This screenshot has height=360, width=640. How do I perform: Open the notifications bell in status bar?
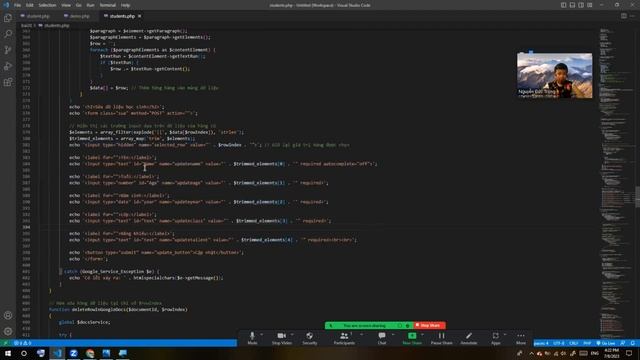tap(633, 343)
